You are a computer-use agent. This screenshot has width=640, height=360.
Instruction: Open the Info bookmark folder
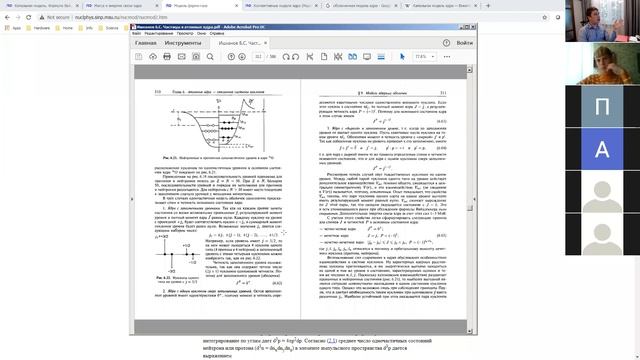coord(86,28)
